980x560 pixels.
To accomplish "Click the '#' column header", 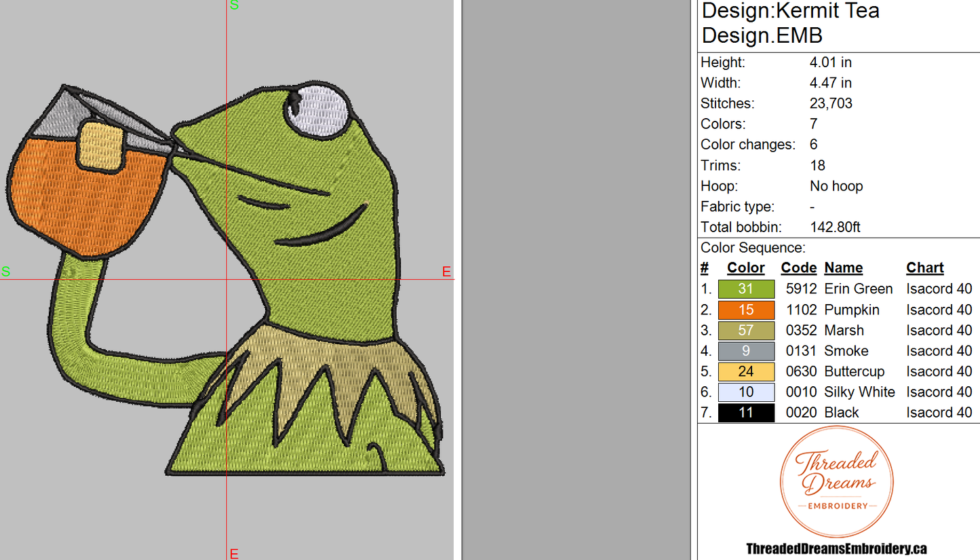I will point(705,268).
